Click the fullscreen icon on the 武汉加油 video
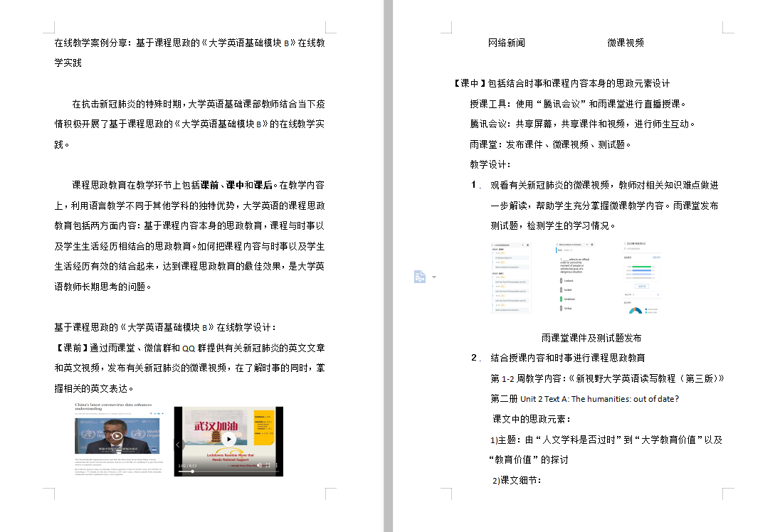775x532 pixels. (x=268, y=465)
